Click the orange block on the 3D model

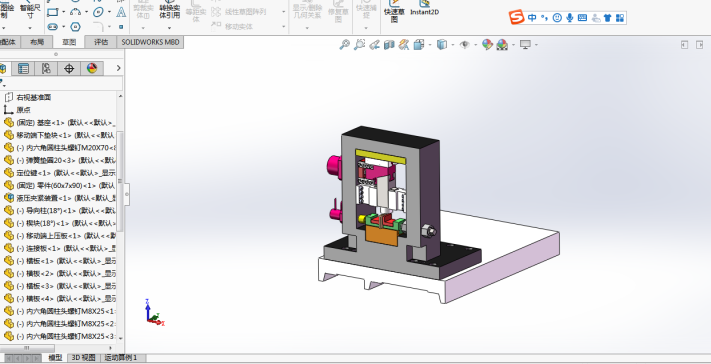pos(381,236)
